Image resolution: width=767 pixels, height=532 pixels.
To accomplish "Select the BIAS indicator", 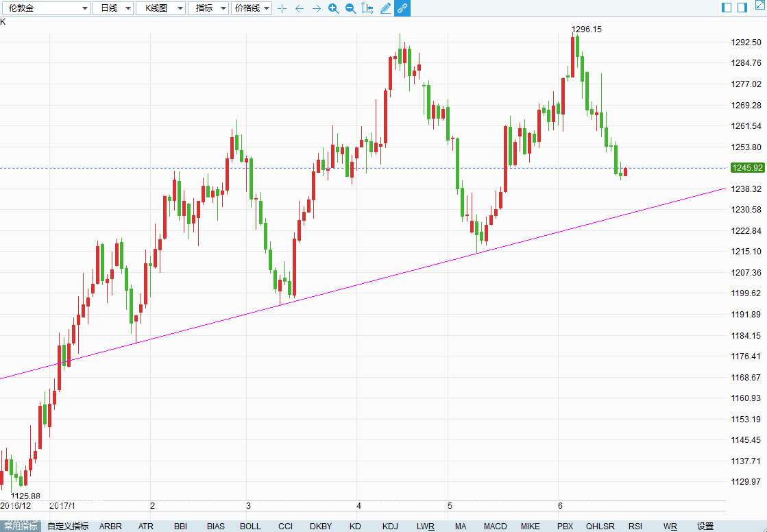I will (216, 526).
